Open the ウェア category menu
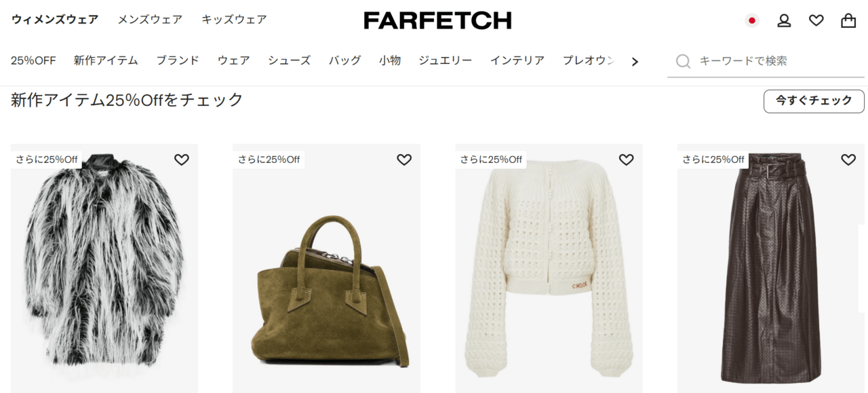 [234, 60]
